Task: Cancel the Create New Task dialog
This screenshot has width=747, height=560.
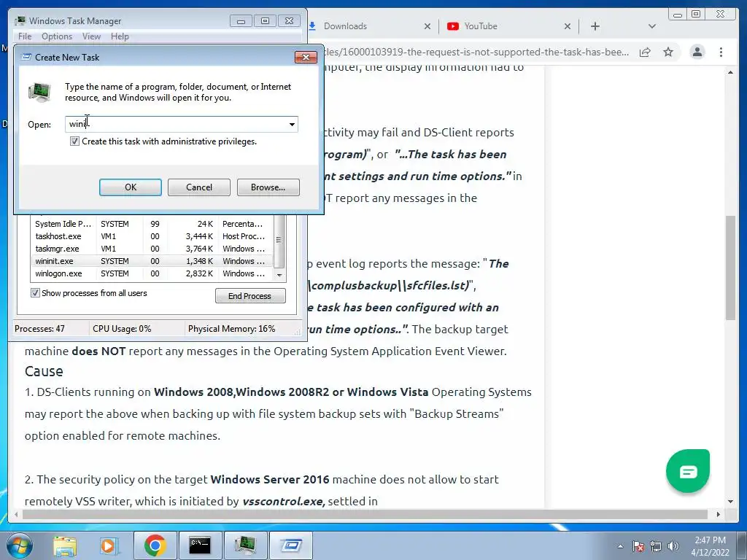Action: coord(199,187)
